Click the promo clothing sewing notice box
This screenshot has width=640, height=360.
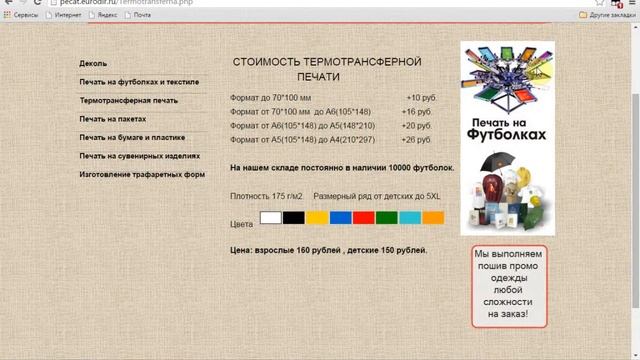[509, 286]
